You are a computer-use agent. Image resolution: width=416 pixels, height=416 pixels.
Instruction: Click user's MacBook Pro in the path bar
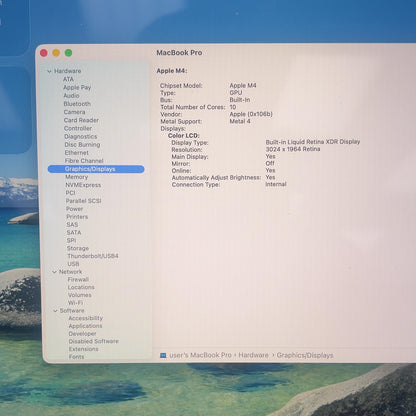point(200,355)
